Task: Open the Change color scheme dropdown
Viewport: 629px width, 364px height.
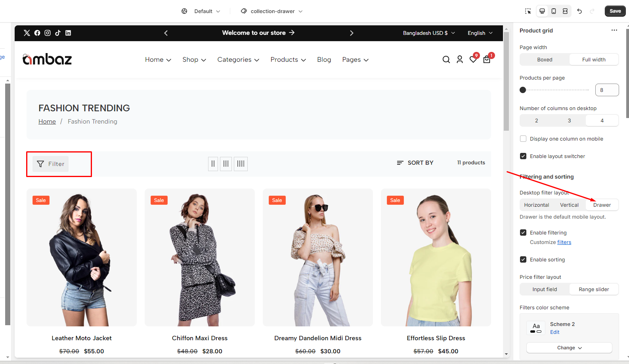Action: (569, 348)
